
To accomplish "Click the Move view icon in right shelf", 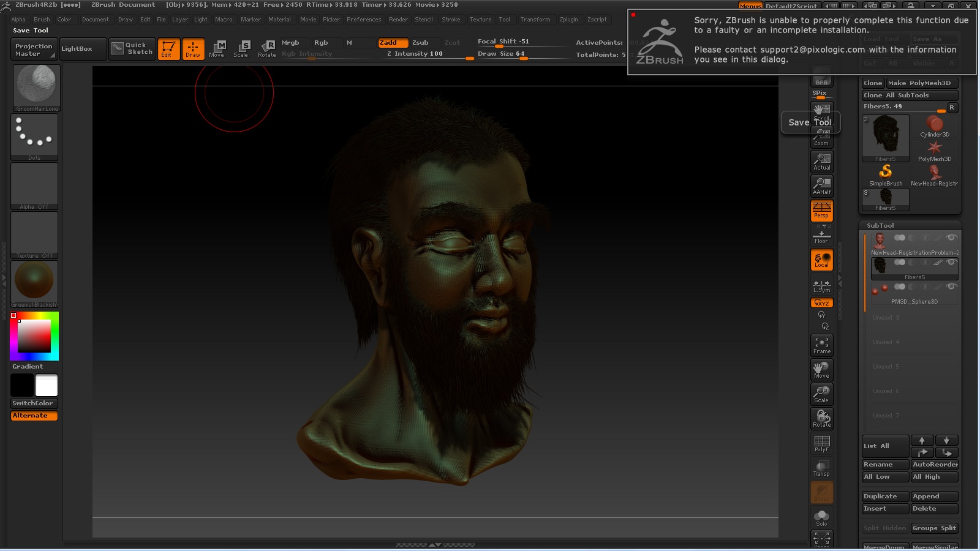I will tap(821, 370).
